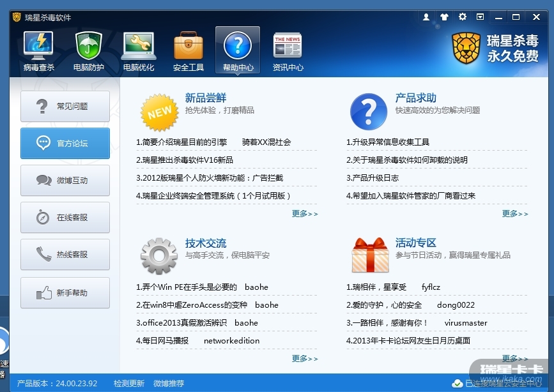Open 3.产品升级日志
554x392 pixels.
click(373, 178)
